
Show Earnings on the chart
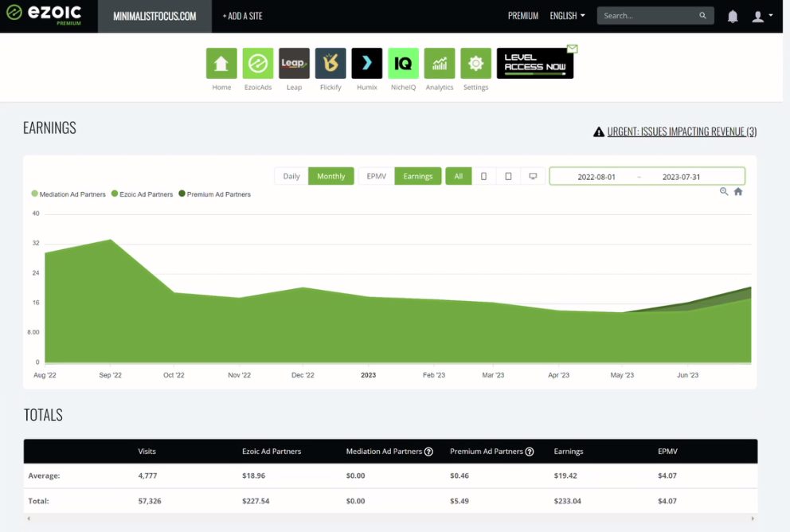(x=417, y=176)
